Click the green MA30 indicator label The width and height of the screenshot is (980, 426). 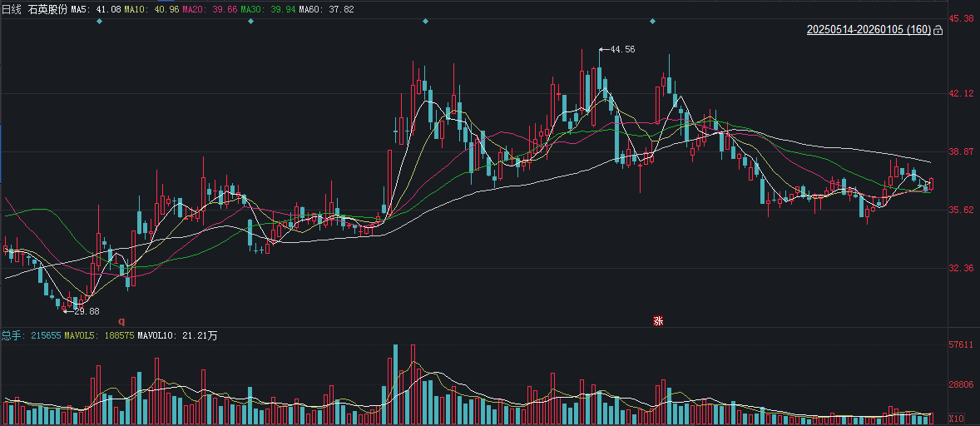coord(268,9)
